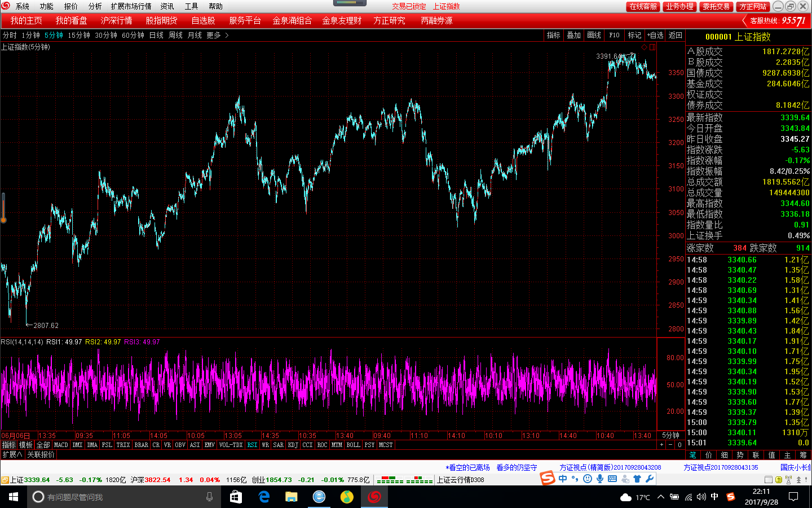
Task: Open the 报价 menu
Action: pyautogui.click(x=70, y=6)
